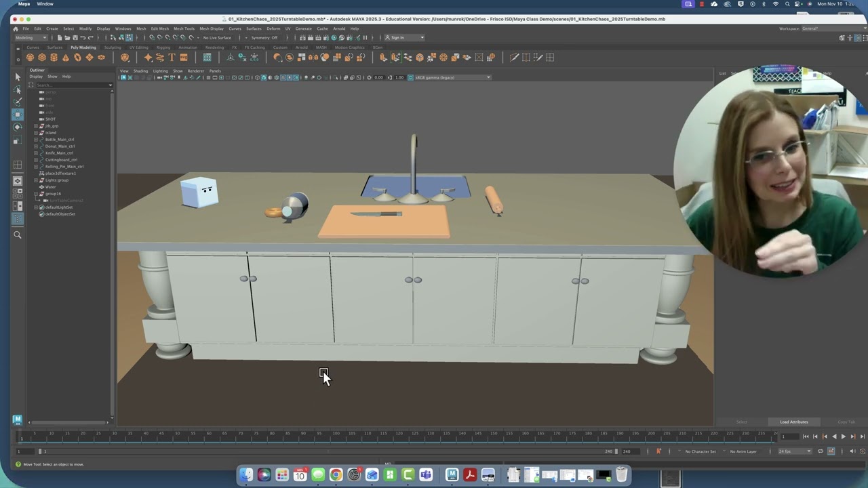Open the Deform menu
This screenshot has width=868, height=488.
point(273,28)
